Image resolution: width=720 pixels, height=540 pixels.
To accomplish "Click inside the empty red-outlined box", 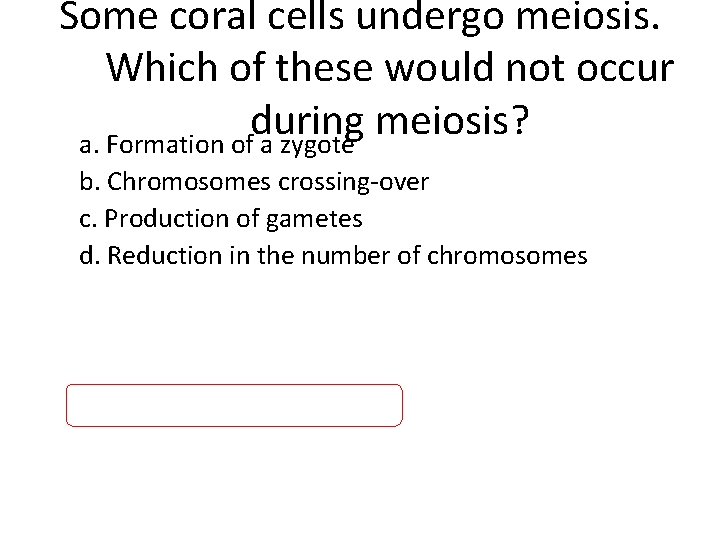I will pos(234,406).
